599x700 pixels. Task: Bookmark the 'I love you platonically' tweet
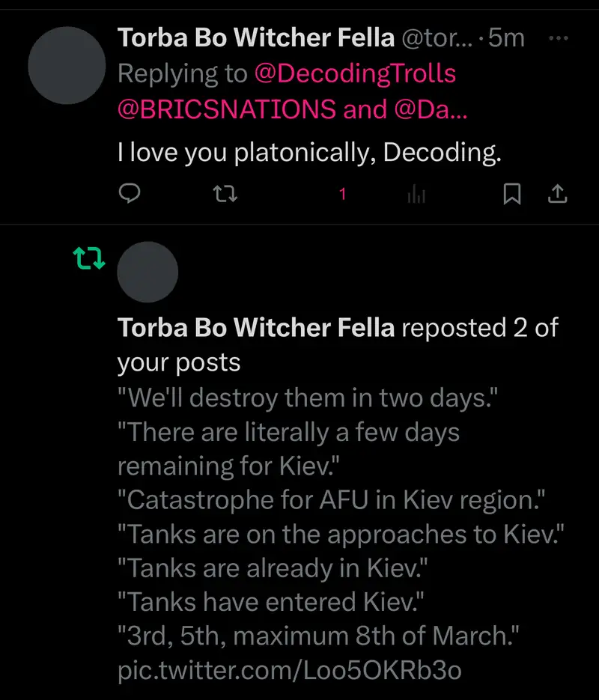click(x=511, y=195)
